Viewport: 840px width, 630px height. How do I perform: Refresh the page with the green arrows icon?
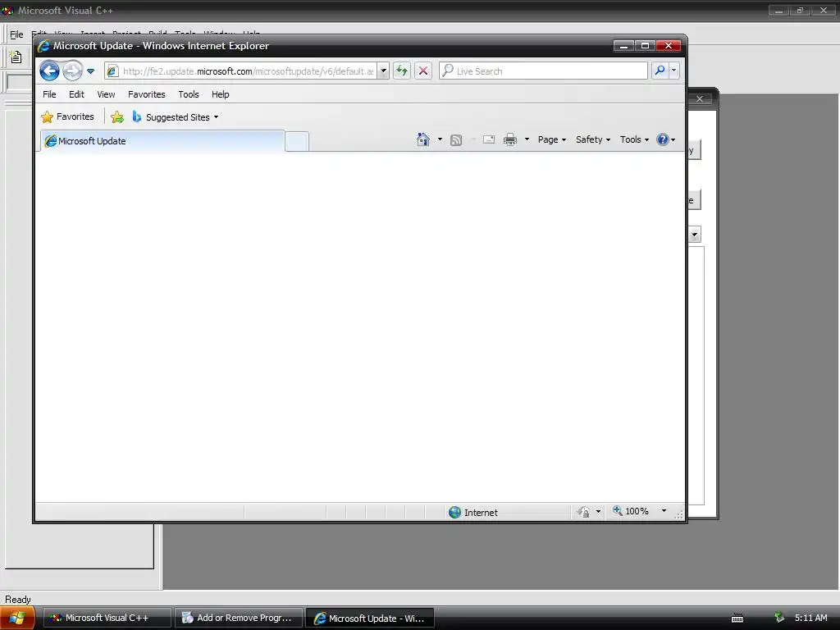tap(402, 71)
